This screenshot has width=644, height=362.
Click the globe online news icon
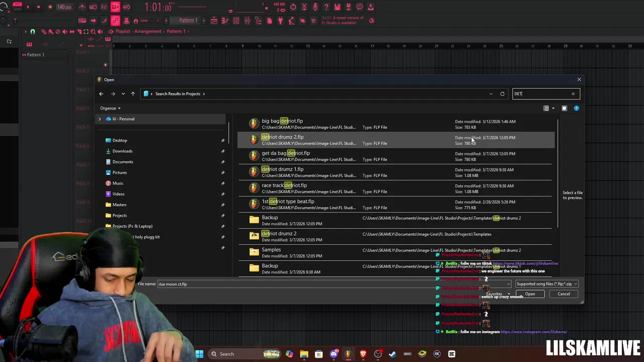(x=372, y=21)
